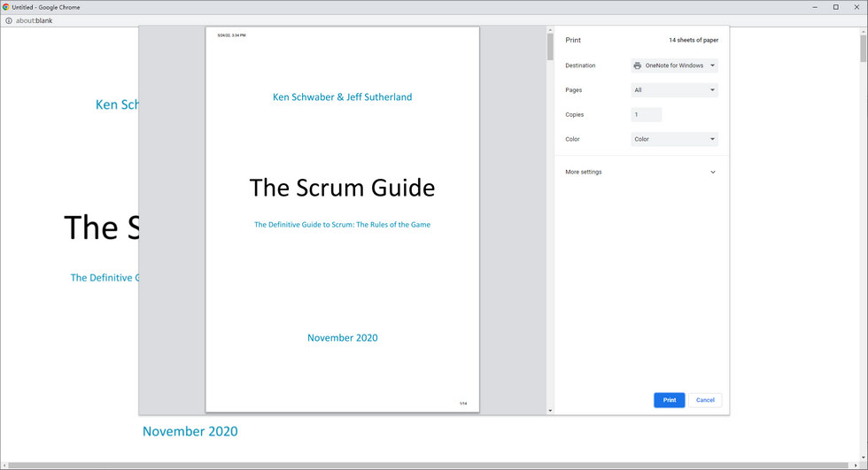Cancel the print dialog
Viewport: 868px width, 470px height.
click(x=705, y=400)
